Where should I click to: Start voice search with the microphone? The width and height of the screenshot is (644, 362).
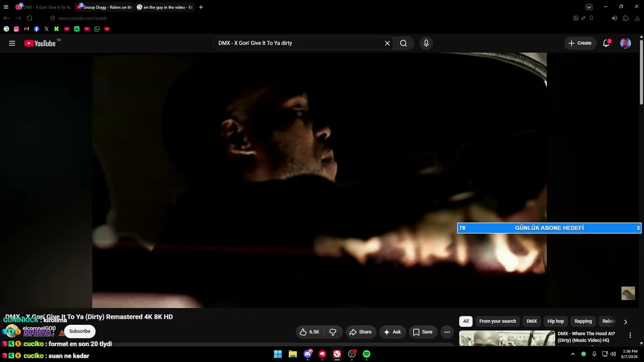[x=426, y=43]
